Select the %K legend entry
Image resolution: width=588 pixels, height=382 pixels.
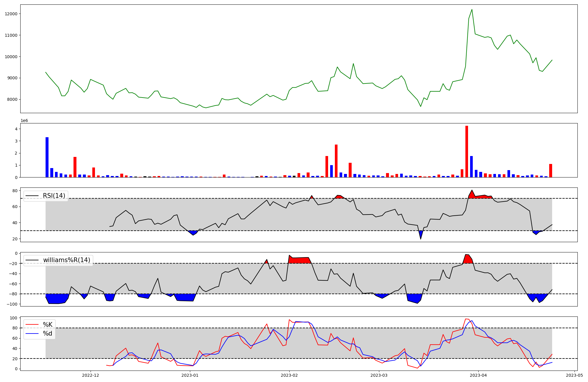click(48, 324)
